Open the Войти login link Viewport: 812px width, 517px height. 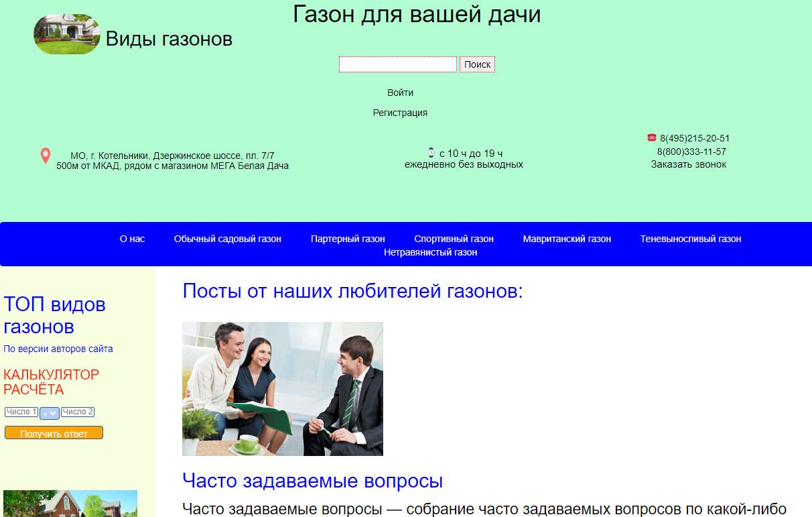click(x=400, y=93)
